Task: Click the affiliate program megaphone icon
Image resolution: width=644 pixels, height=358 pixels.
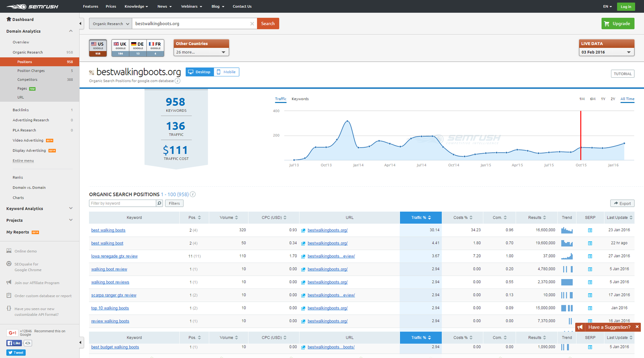Action: pyautogui.click(x=9, y=282)
